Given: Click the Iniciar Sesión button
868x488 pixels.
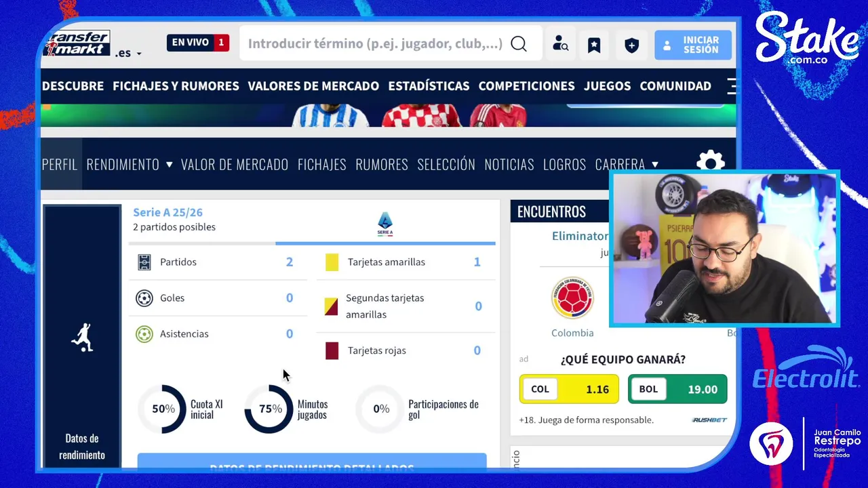Looking at the screenshot, I should coord(693,45).
